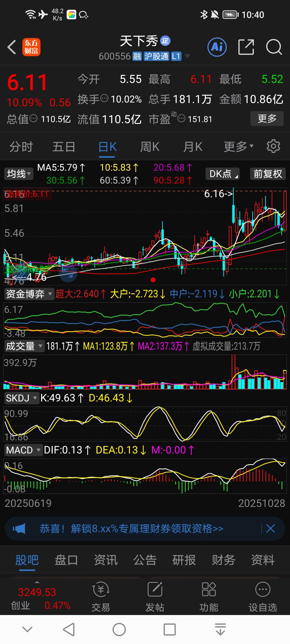Expand stock code dropdown arrow
The width and height of the screenshot is (290, 644).
187,56
